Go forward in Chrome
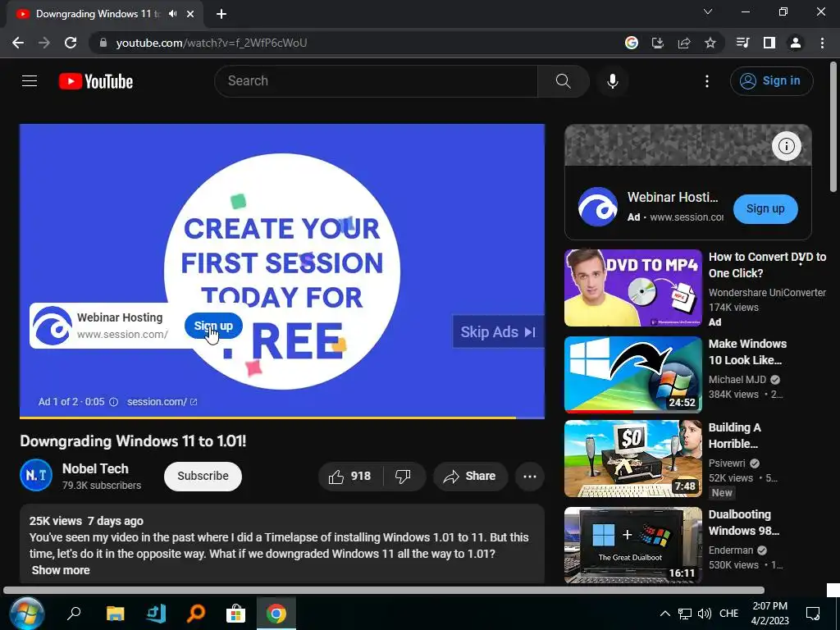This screenshot has width=840, height=630. (44, 43)
